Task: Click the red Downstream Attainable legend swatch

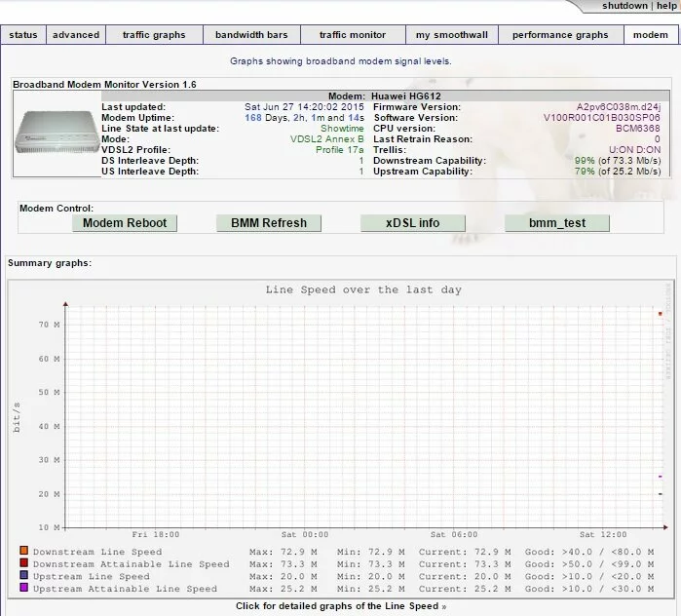Action: [x=23, y=564]
